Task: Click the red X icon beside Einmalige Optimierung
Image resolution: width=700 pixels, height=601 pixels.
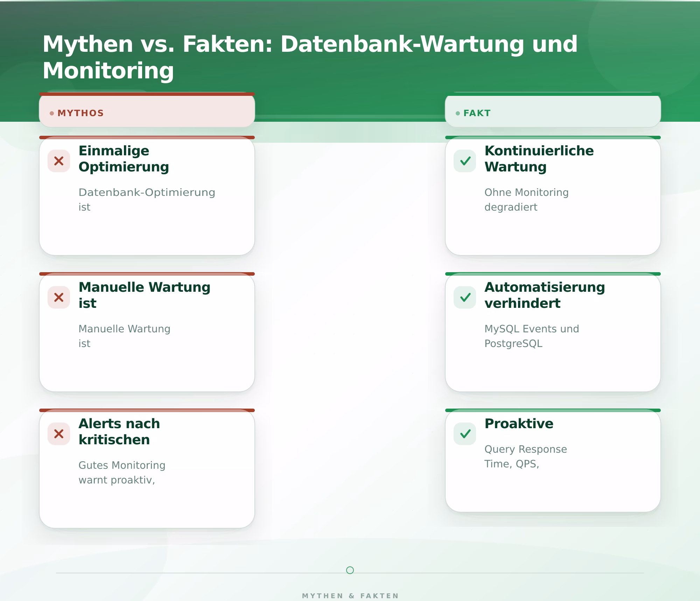Action: (59, 161)
